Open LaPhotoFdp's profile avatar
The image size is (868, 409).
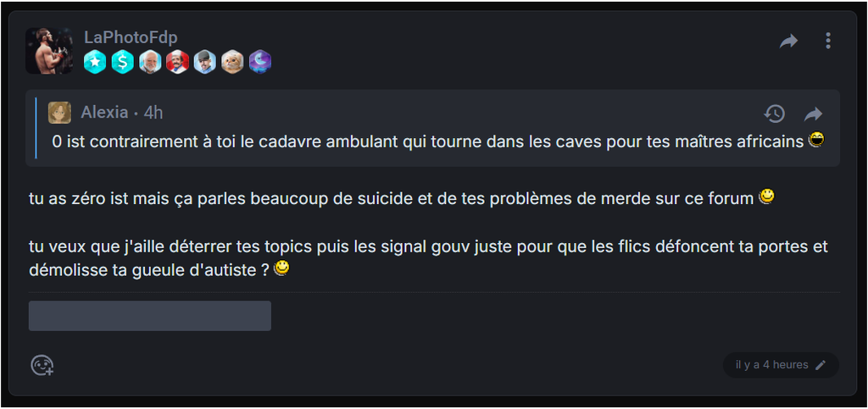(x=49, y=51)
